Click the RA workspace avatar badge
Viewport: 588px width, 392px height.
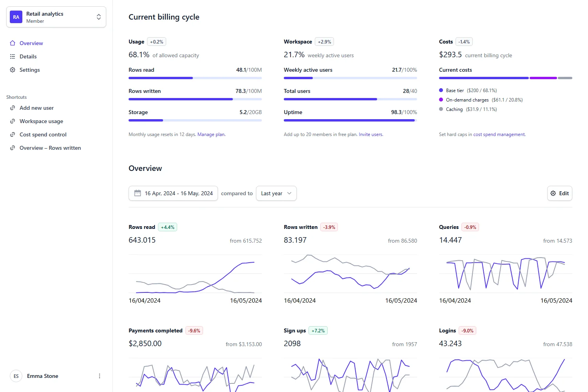16,17
